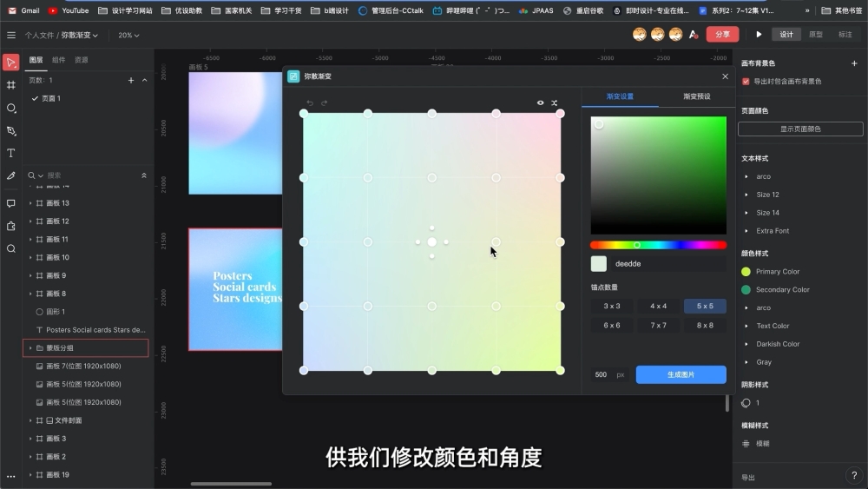This screenshot has width=868, height=489.
Task: Switch to 标注 annotation mode
Action: pyautogui.click(x=845, y=35)
